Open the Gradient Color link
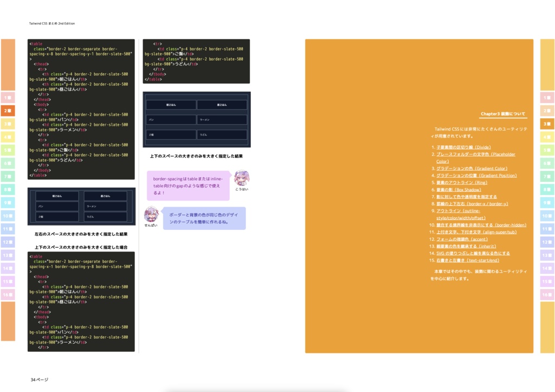 471,169
